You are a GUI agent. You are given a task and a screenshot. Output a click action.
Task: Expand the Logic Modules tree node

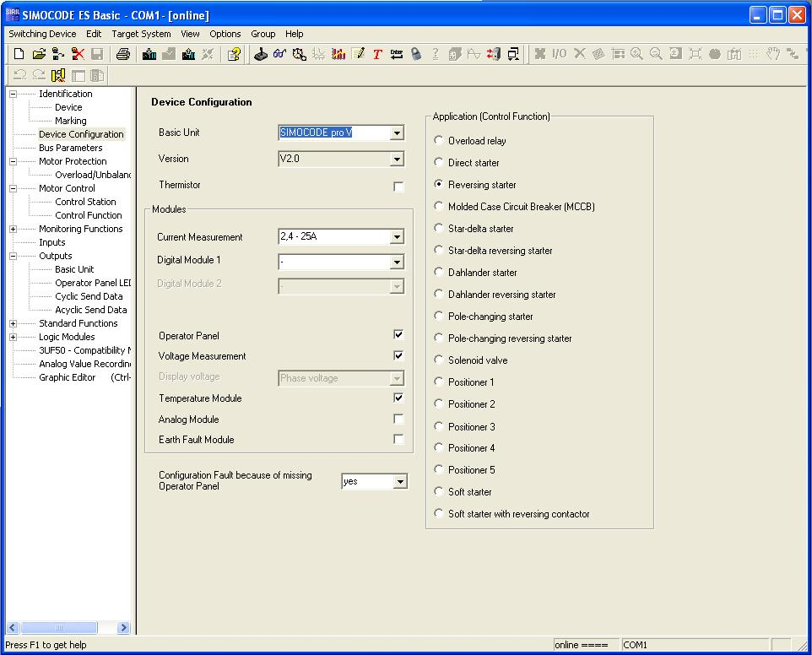13,337
